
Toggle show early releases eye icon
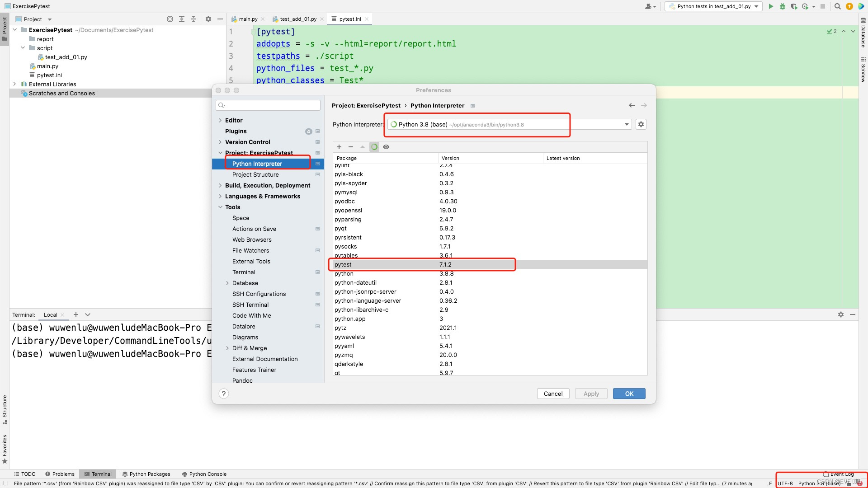[386, 147]
